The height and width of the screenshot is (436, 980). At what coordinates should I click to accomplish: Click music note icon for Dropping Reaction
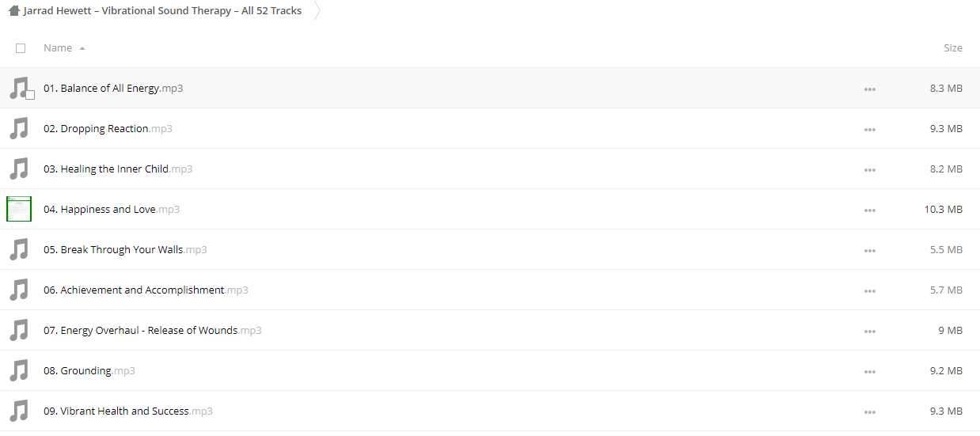point(19,128)
